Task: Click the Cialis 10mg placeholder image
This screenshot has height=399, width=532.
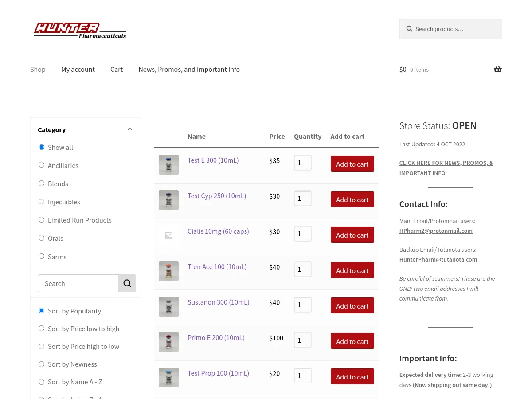Action: pos(168,235)
